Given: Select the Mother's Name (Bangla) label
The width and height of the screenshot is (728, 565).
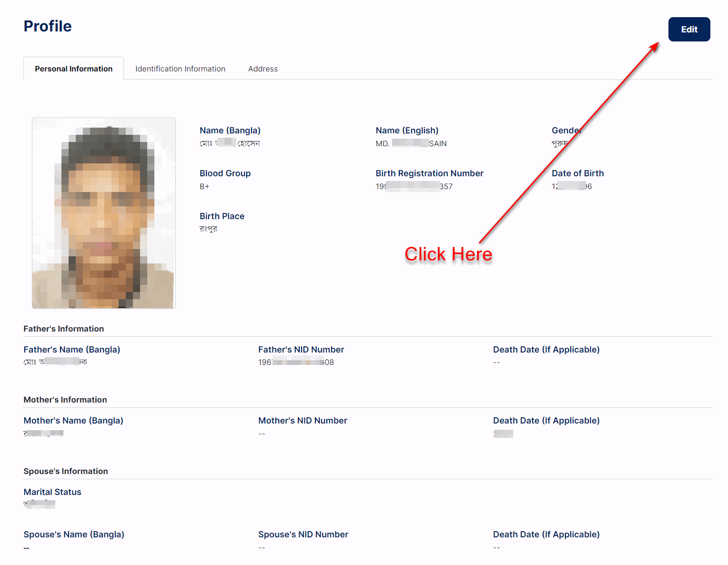Looking at the screenshot, I should (x=73, y=421).
